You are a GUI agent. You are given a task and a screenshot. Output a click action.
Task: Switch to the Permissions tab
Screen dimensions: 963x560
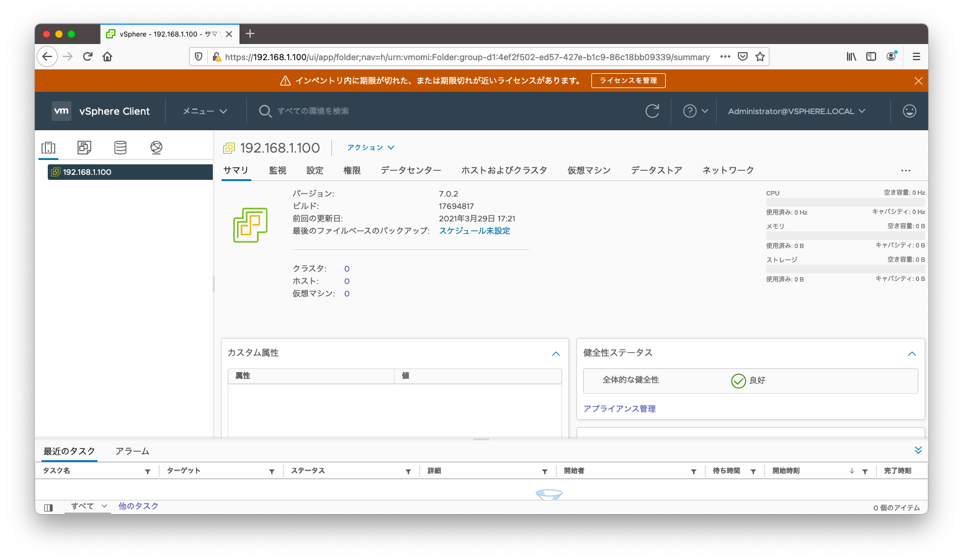(352, 170)
